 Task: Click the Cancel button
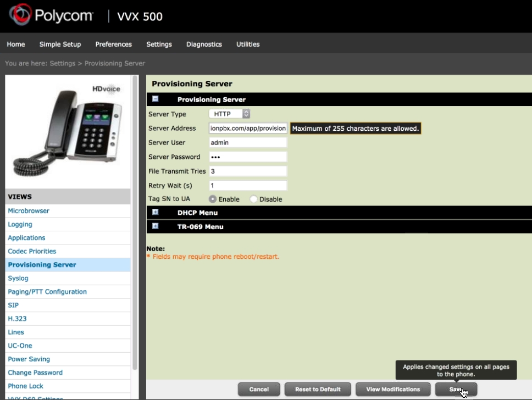click(259, 389)
